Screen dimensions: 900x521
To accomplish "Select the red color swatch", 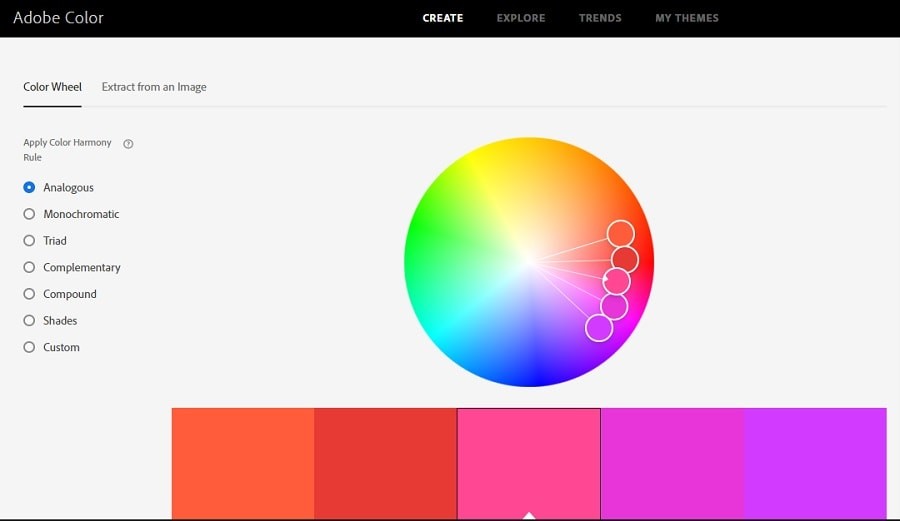I will (x=386, y=464).
